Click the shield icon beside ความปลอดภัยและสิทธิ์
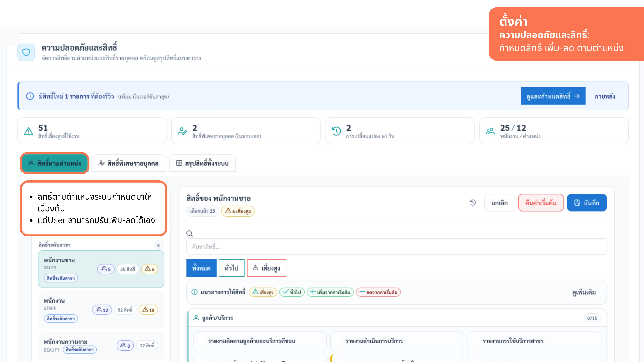Viewport: 644px width, 362px height. (x=26, y=52)
